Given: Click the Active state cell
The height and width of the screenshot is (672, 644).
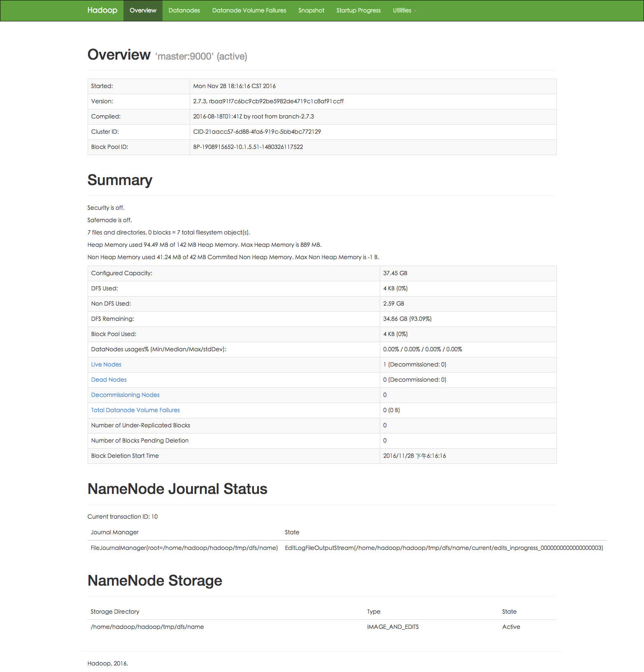Looking at the screenshot, I should tap(511, 627).
